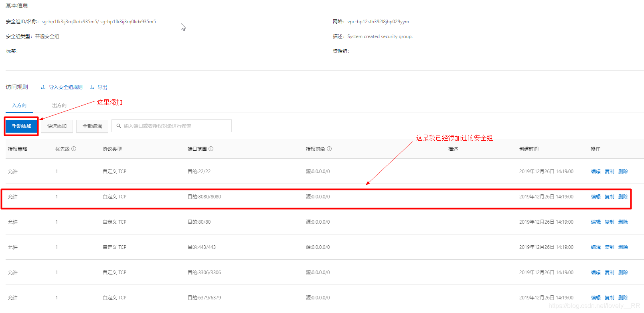
Task: Click the import security group rules upload icon
Action: point(43,87)
